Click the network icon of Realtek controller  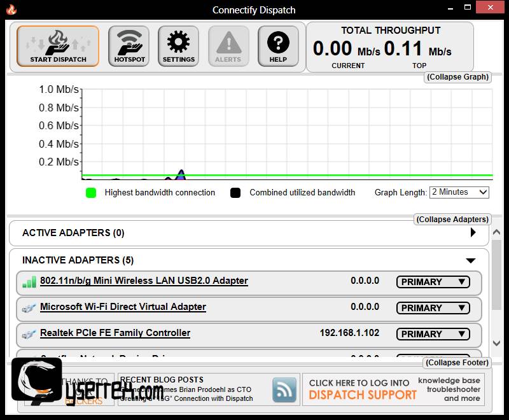pos(29,333)
